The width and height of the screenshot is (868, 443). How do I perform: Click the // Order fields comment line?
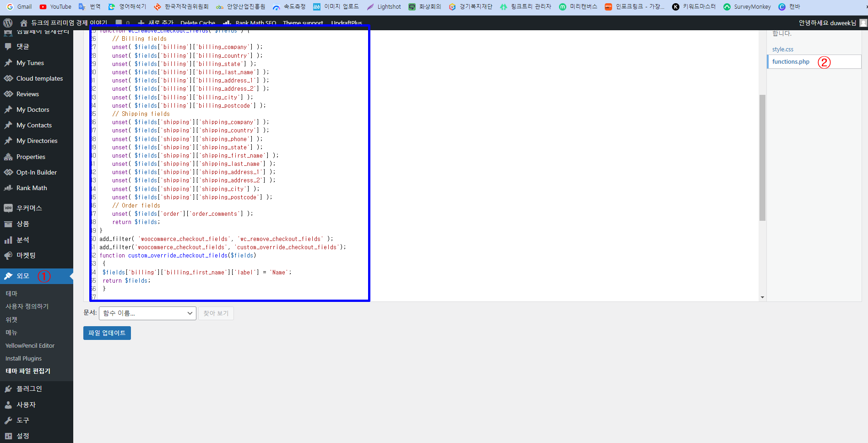(x=136, y=206)
